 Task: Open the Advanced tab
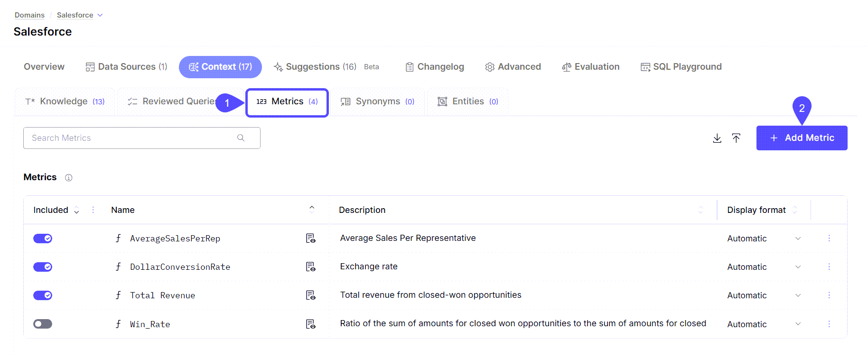513,67
